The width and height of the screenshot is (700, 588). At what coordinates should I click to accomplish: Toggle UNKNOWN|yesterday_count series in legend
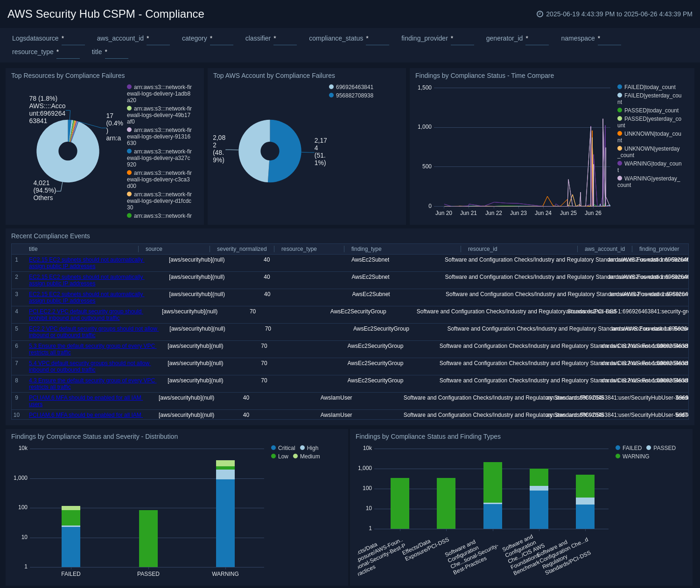[x=649, y=152]
